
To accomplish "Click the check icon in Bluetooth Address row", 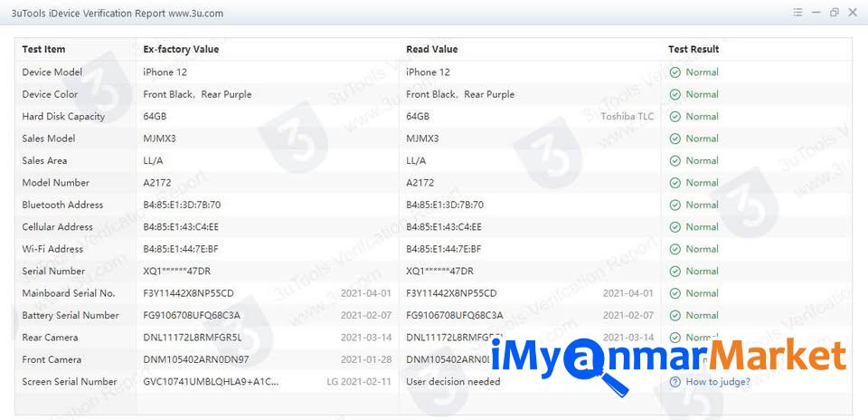I will click(x=675, y=205).
